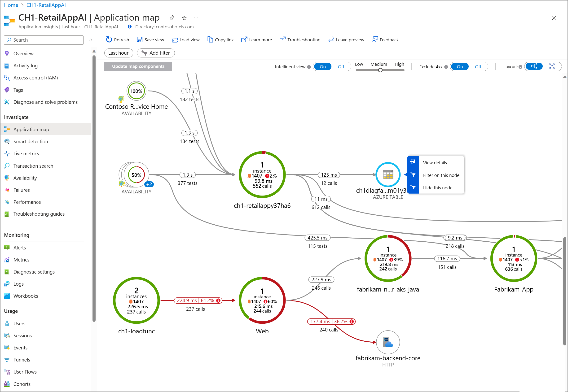Click the Refresh button
The width and height of the screenshot is (568, 392).
click(x=117, y=39)
